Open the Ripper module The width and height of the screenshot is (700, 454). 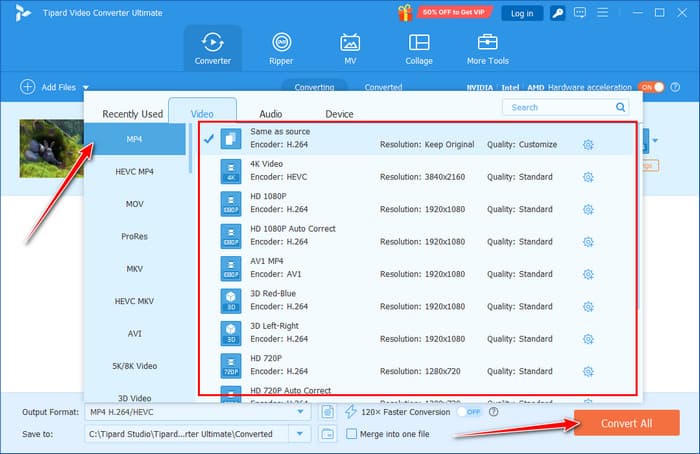(x=281, y=47)
